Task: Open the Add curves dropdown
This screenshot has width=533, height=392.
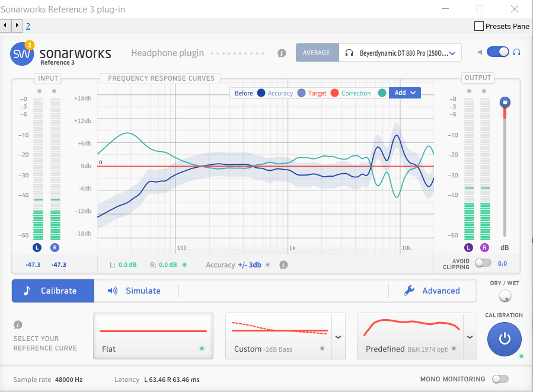Action: [405, 93]
